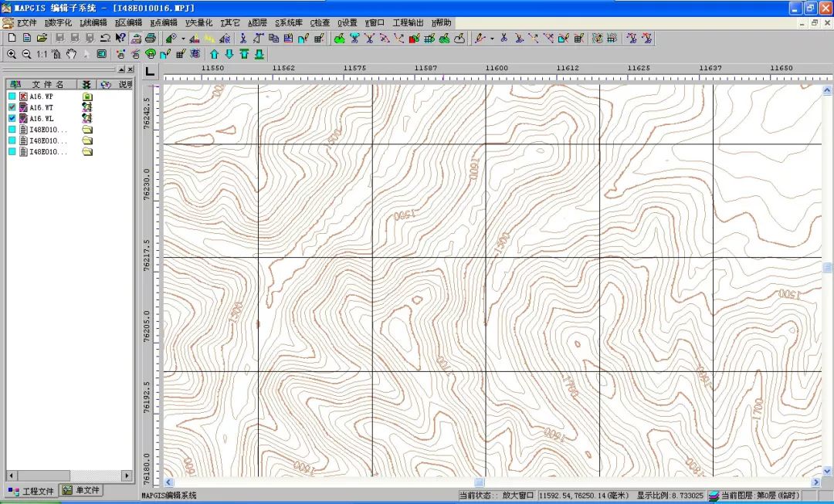Click the green move-to-top arrow icon

coord(244,54)
